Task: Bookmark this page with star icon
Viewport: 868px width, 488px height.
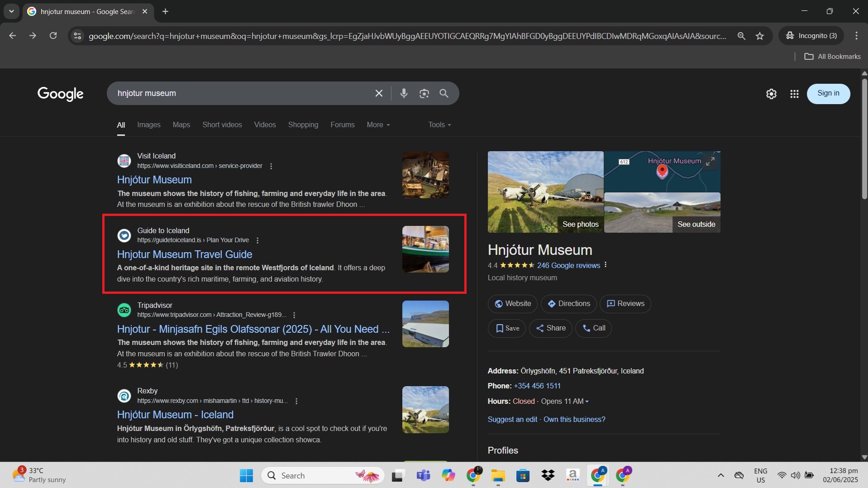Action: 759,36
